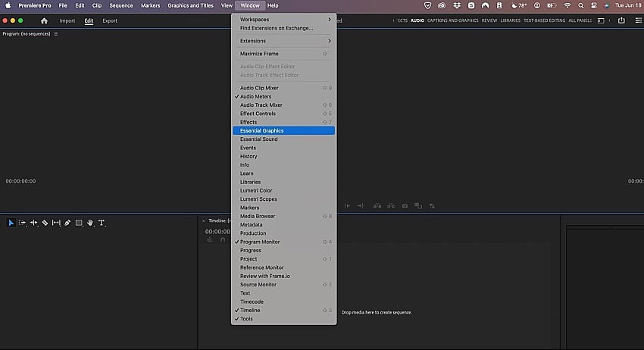Pick the Ripple Edit tool
Image resolution: width=644 pixels, height=350 pixels.
coord(34,223)
